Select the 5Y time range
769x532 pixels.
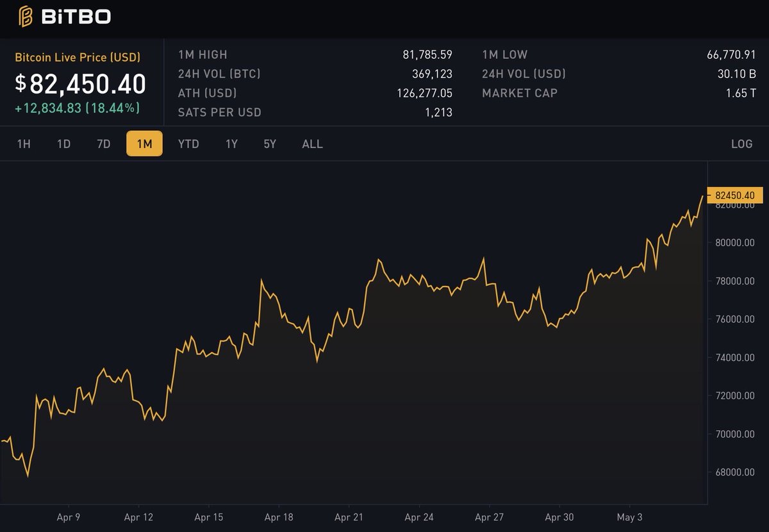(x=270, y=144)
